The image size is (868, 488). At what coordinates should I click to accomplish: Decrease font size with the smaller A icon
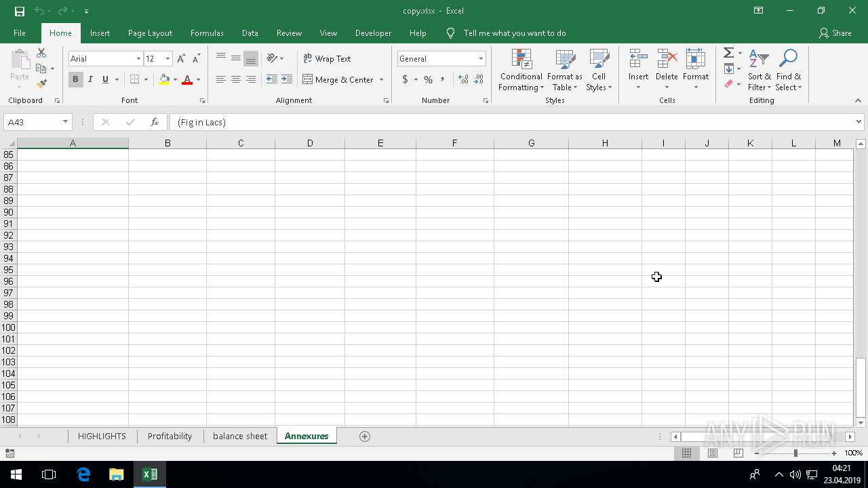coord(196,59)
